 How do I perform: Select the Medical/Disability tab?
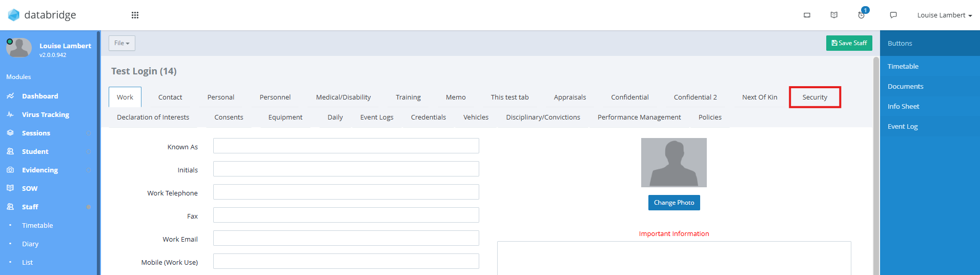[343, 97]
